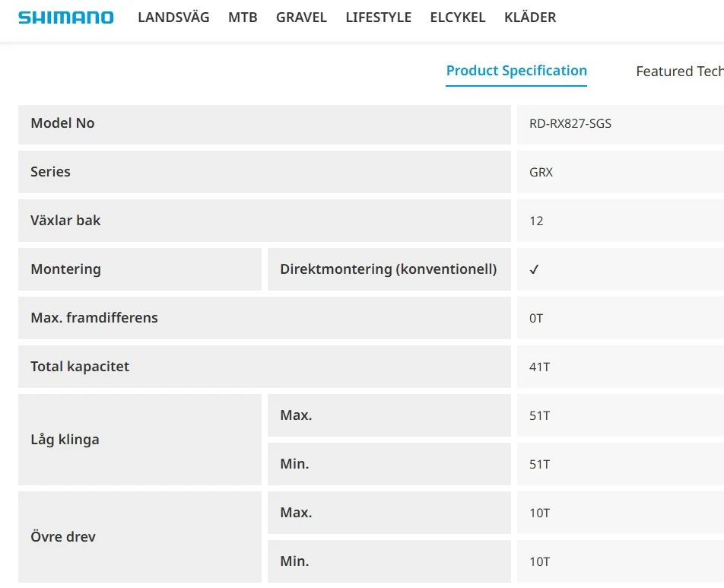Click the GRX series value
724x588 pixels.
point(541,172)
